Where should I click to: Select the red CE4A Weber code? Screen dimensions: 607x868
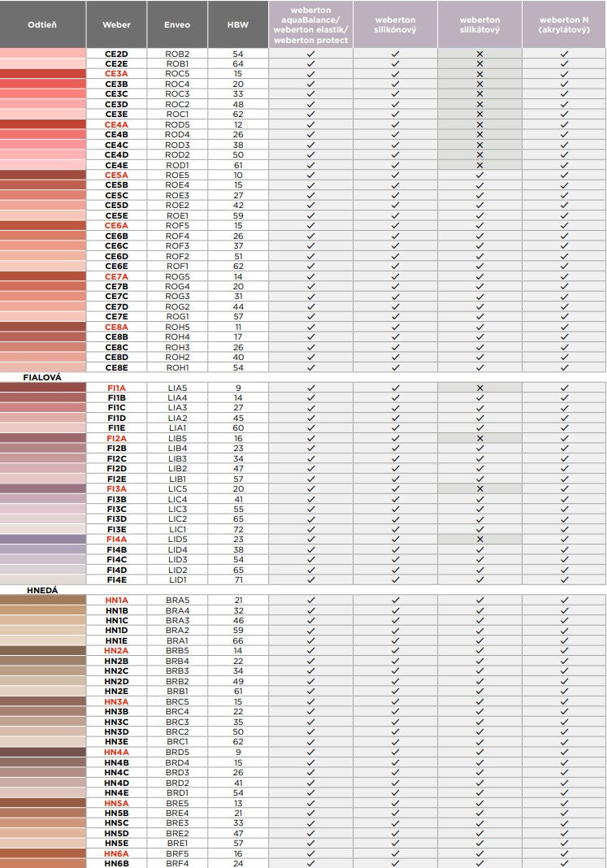pyautogui.click(x=117, y=124)
